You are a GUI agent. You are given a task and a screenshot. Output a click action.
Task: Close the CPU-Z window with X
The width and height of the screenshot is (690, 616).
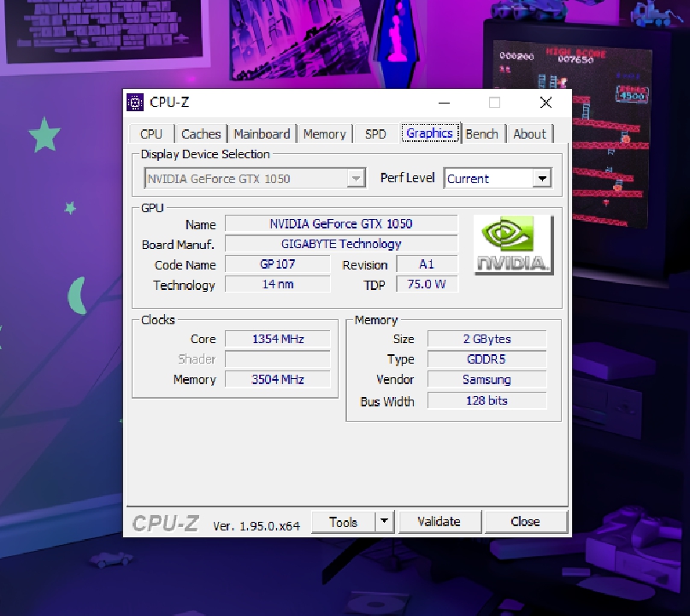(546, 103)
